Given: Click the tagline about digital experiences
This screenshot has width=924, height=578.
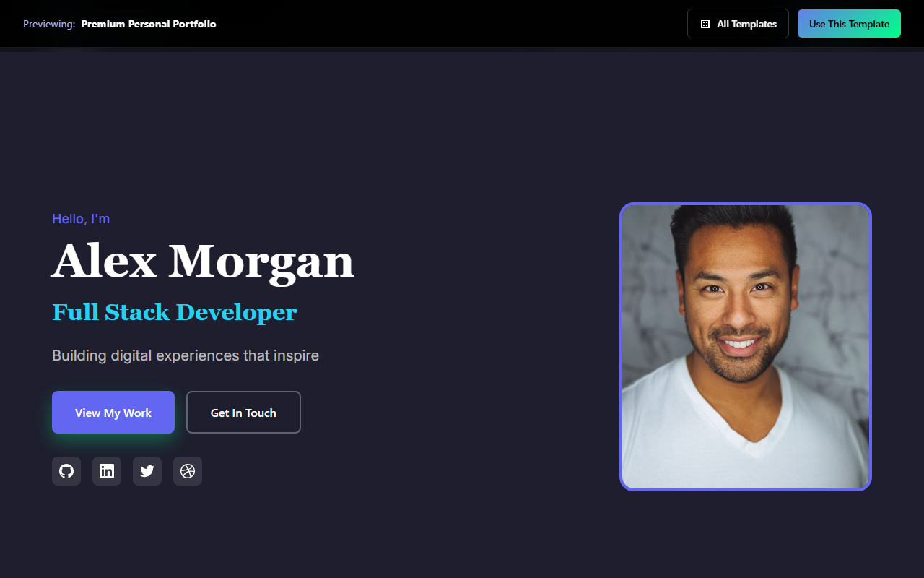Looking at the screenshot, I should click(x=186, y=355).
